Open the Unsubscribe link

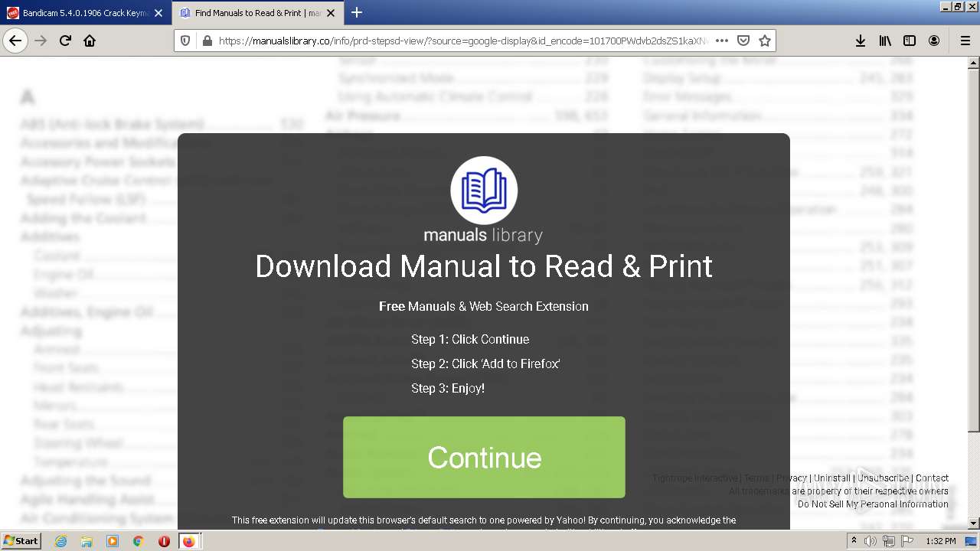point(883,478)
